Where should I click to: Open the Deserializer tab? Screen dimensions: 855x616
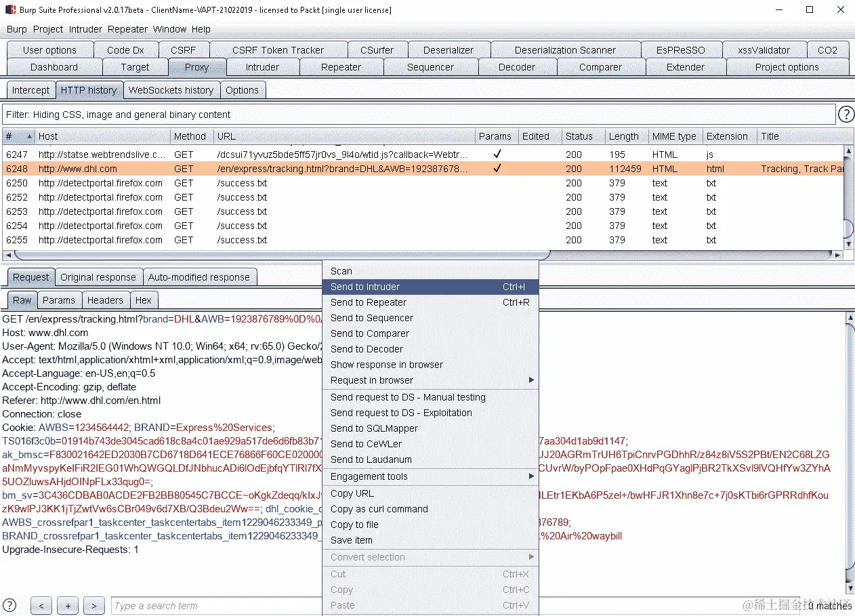pos(449,50)
